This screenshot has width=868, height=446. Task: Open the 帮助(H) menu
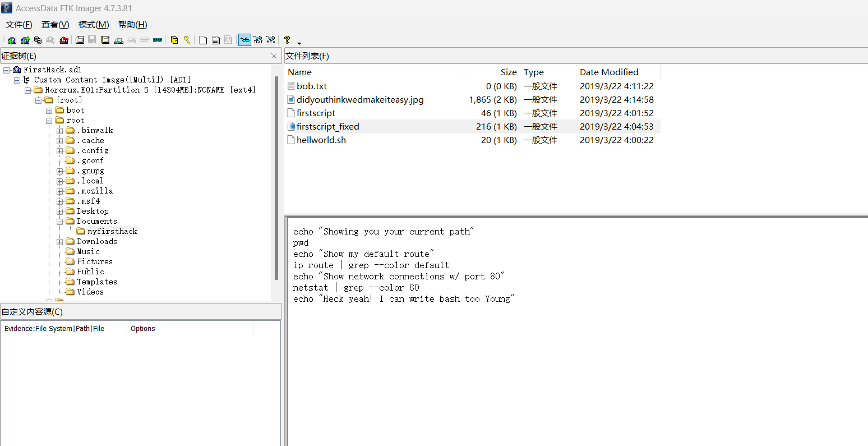tap(133, 25)
